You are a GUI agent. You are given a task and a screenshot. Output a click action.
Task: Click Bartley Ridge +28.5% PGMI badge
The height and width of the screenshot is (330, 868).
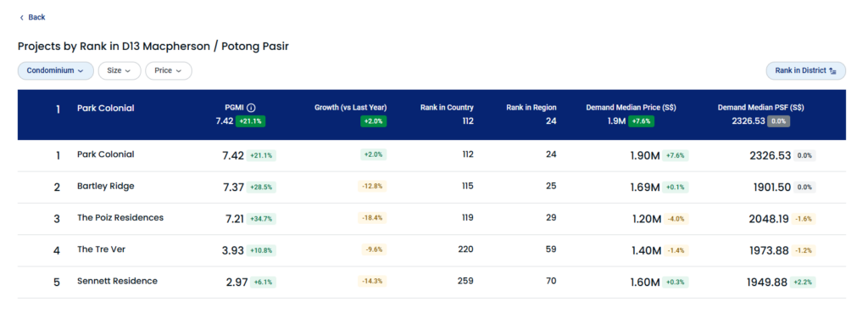pyautogui.click(x=261, y=187)
